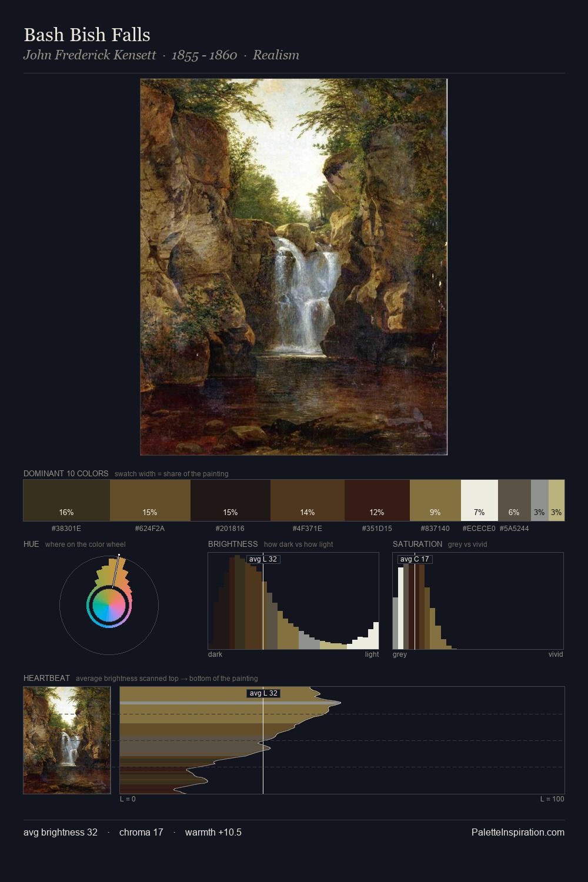Open the small heartbeat painting thumbnail
The image size is (588, 882).
pos(67,740)
